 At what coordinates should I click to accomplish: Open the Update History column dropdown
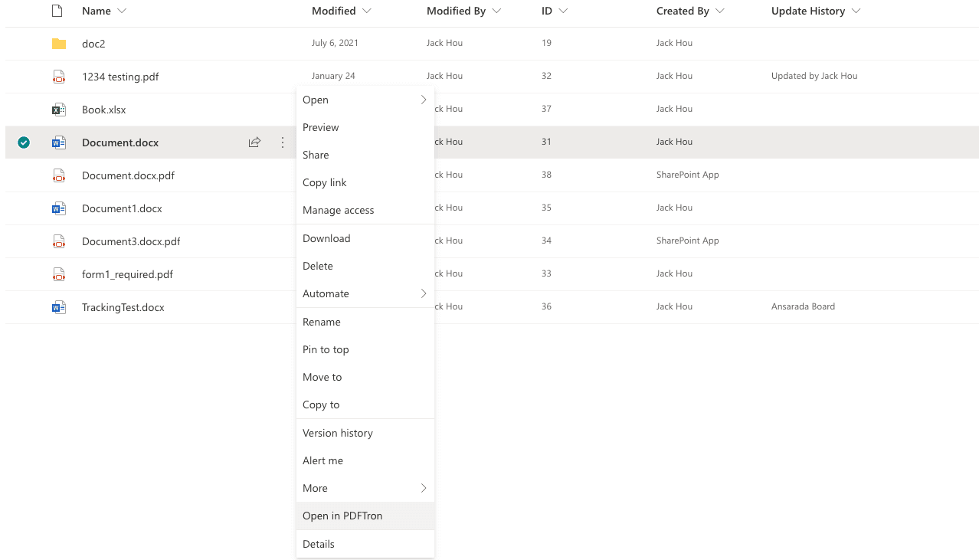click(856, 11)
